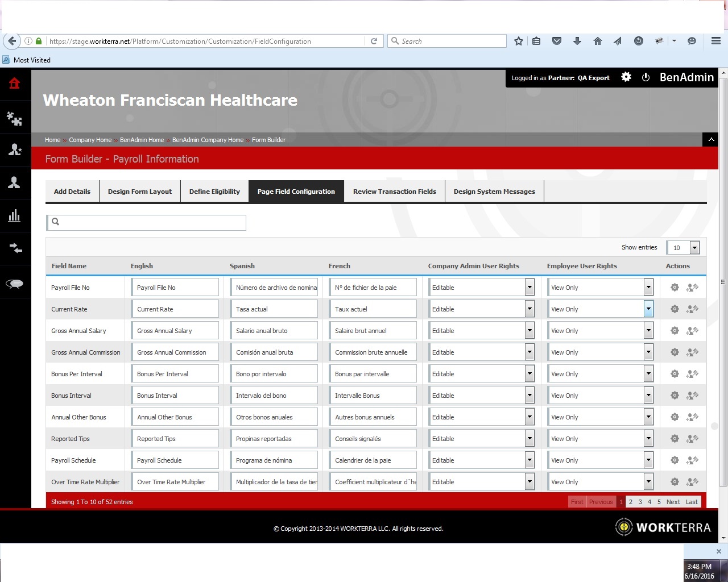The height and width of the screenshot is (582, 728).
Task: Click user-edit icon for Payroll Schedule row
Action: point(692,460)
